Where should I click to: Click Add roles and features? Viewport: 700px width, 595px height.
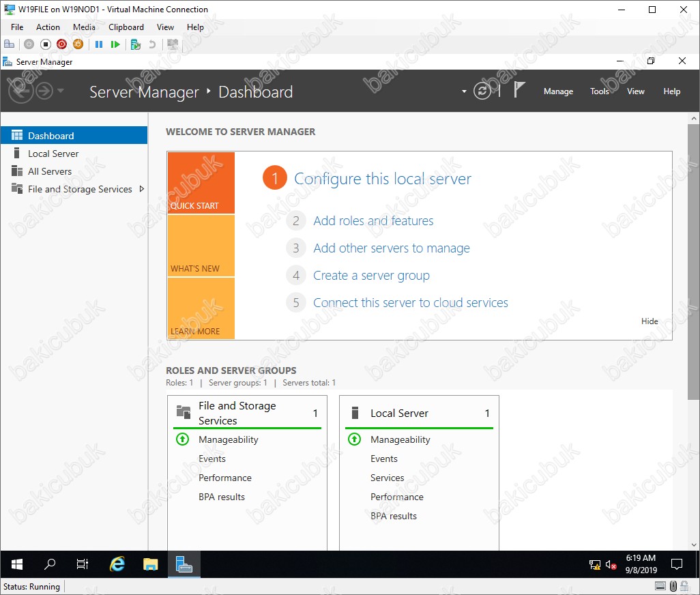[x=373, y=221]
